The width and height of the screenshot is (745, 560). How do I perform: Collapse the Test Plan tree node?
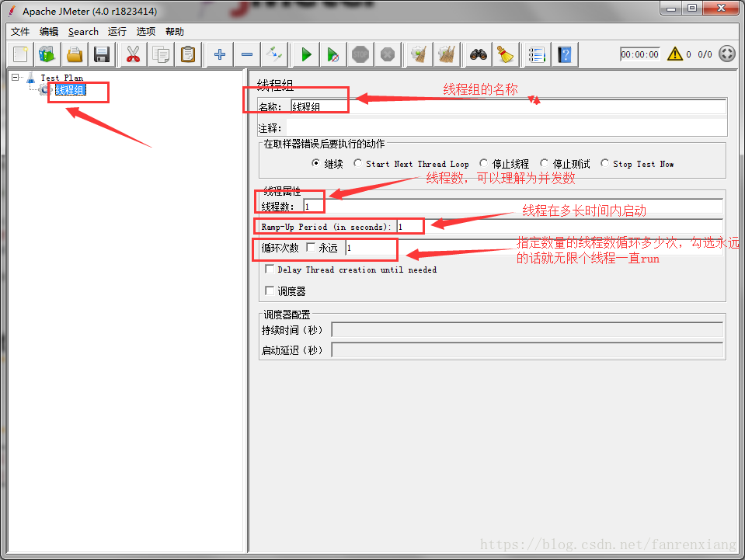pos(16,77)
